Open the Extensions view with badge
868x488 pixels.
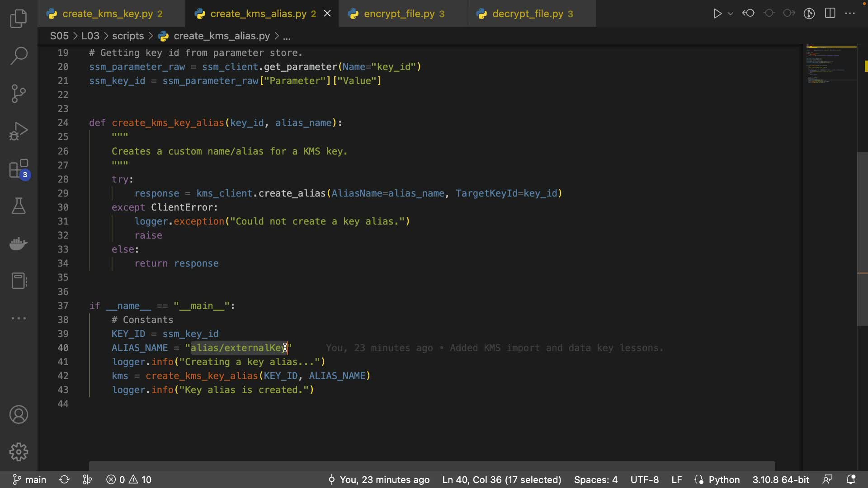(x=19, y=169)
